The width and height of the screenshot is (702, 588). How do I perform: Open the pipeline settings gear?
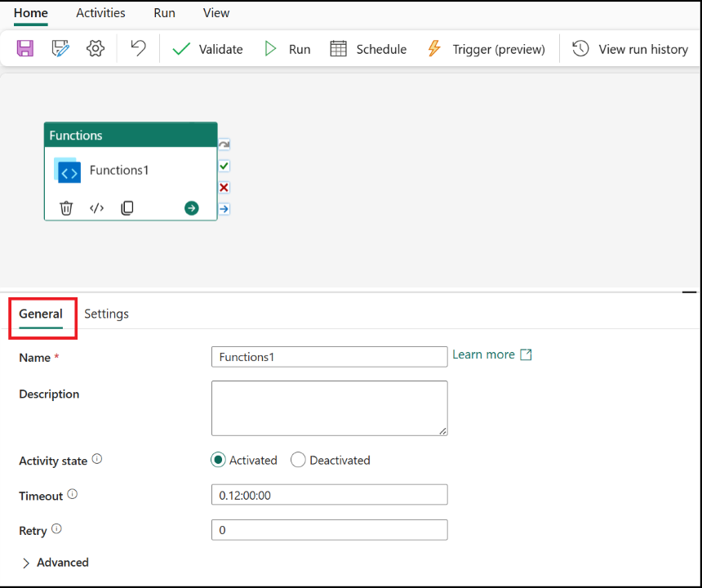pyautogui.click(x=95, y=49)
